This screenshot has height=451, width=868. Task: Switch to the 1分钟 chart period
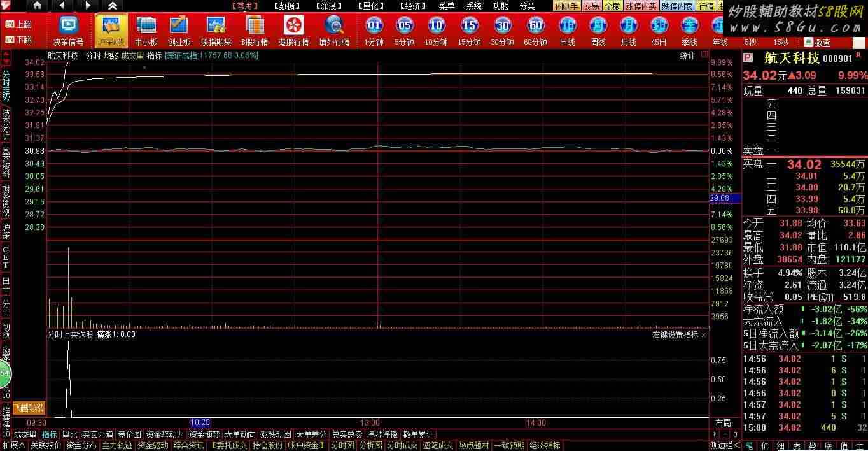click(374, 31)
